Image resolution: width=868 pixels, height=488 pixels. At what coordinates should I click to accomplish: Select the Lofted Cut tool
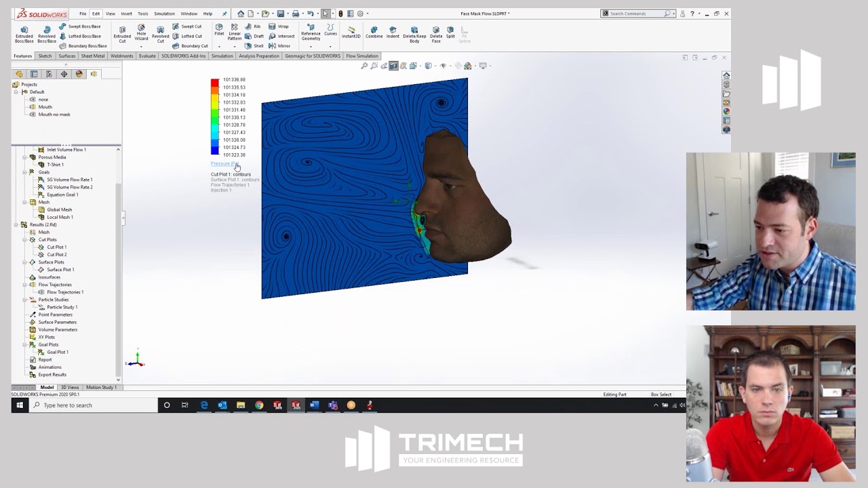coord(187,36)
